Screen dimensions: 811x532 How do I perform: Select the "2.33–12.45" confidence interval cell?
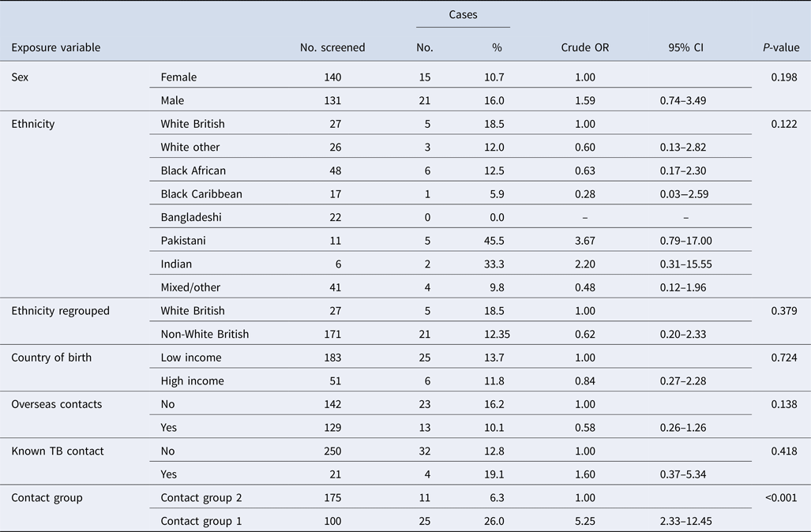[685, 521]
